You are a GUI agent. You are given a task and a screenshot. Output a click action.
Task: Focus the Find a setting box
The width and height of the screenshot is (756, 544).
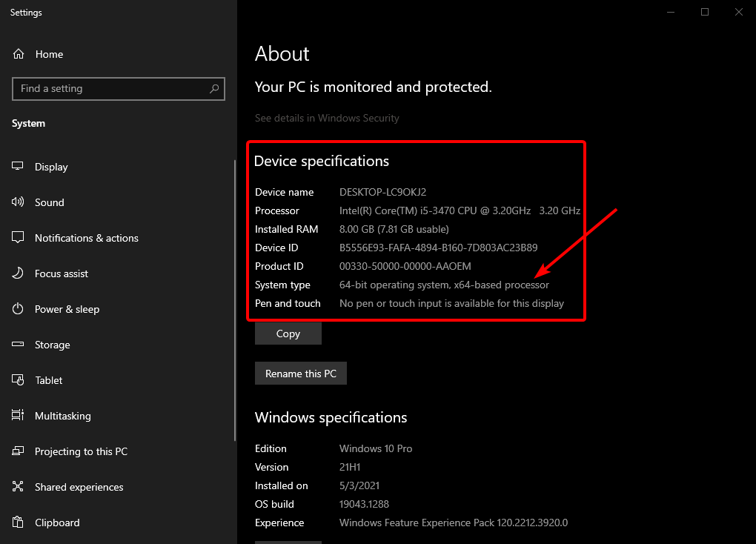pos(118,89)
